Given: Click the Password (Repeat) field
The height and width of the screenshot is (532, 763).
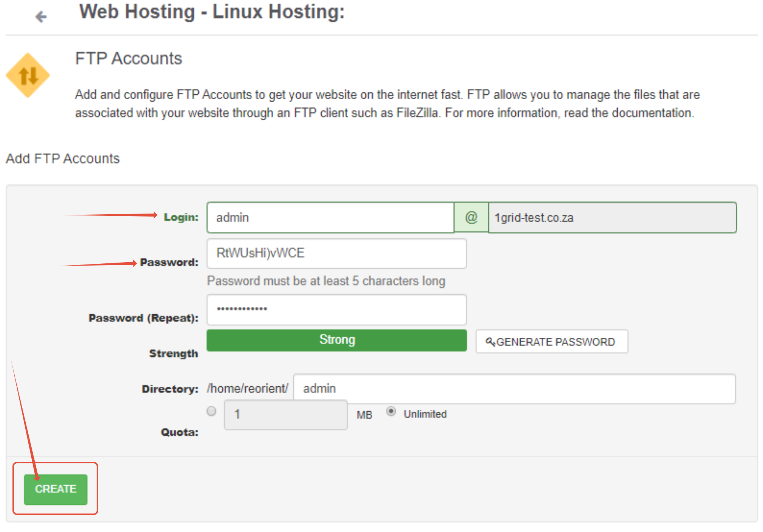Looking at the screenshot, I should (336, 310).
